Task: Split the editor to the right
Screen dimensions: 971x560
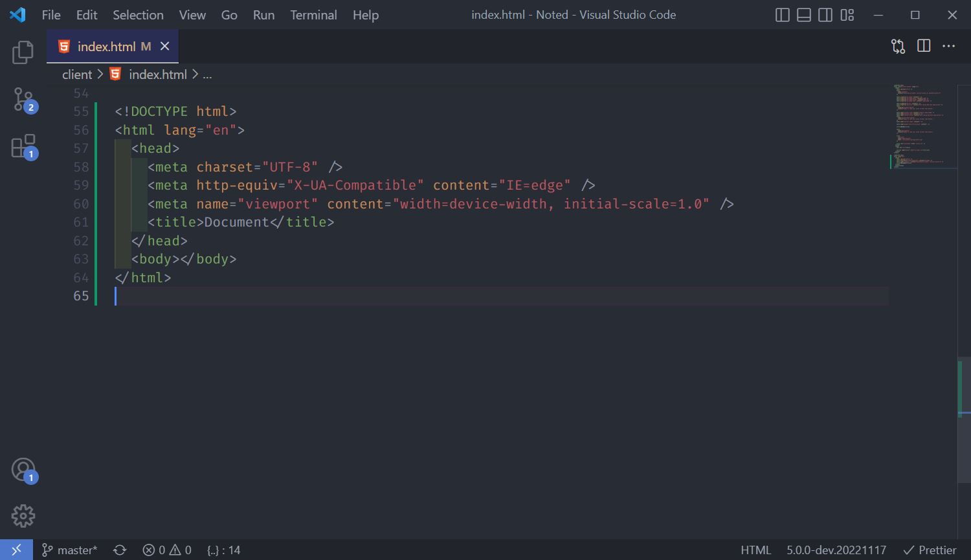Action: [x=924, y=46]
